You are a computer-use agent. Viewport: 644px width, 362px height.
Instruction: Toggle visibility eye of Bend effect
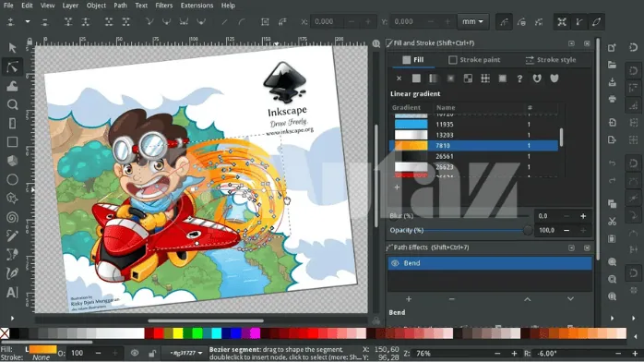click(x=395, y=263)
